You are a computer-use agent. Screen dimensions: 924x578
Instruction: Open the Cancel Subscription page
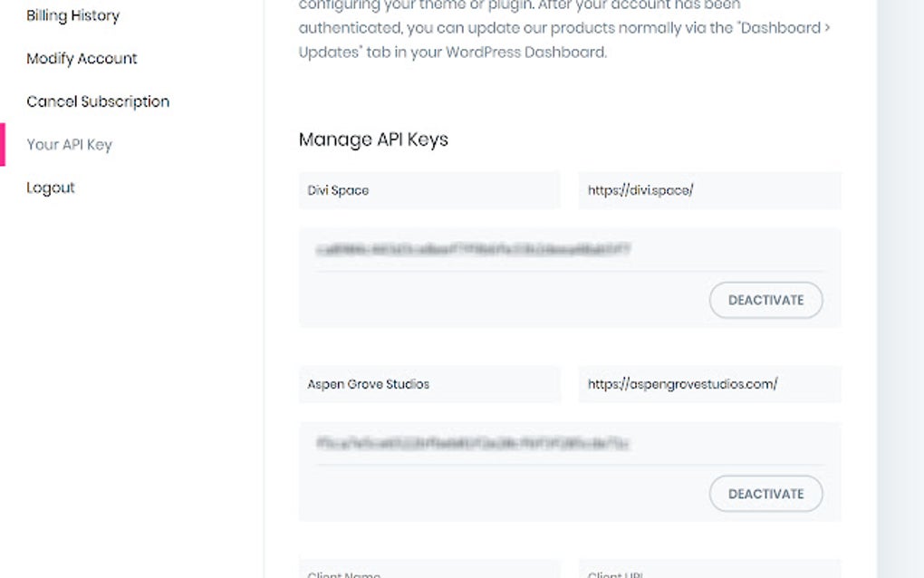tap(97, 101)
